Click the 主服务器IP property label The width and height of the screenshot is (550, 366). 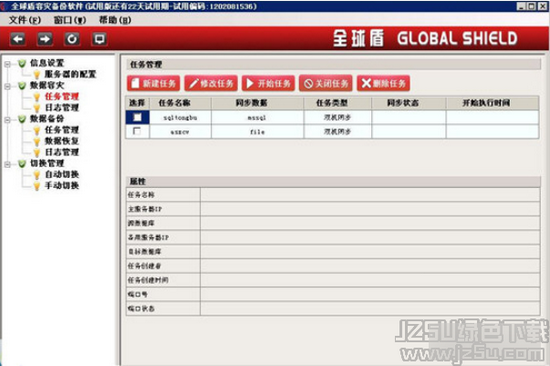pos(145,209)
